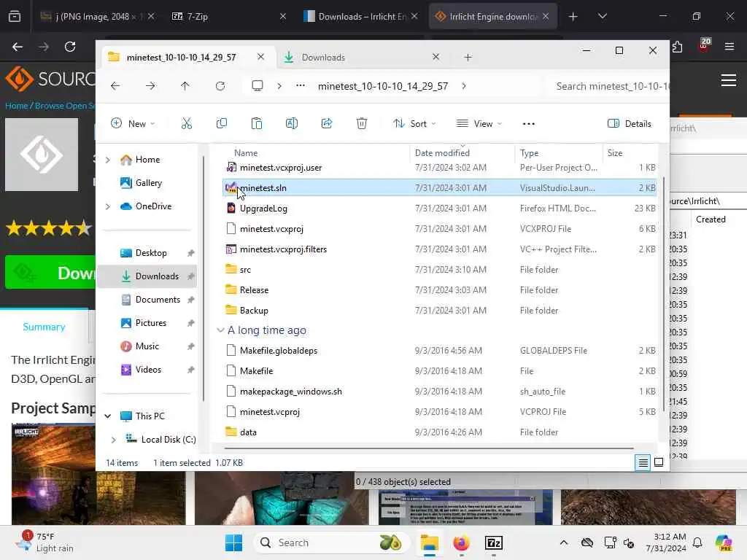Go back in Firefox browser
Screen dimensions: 747x560
pos(18,47)
